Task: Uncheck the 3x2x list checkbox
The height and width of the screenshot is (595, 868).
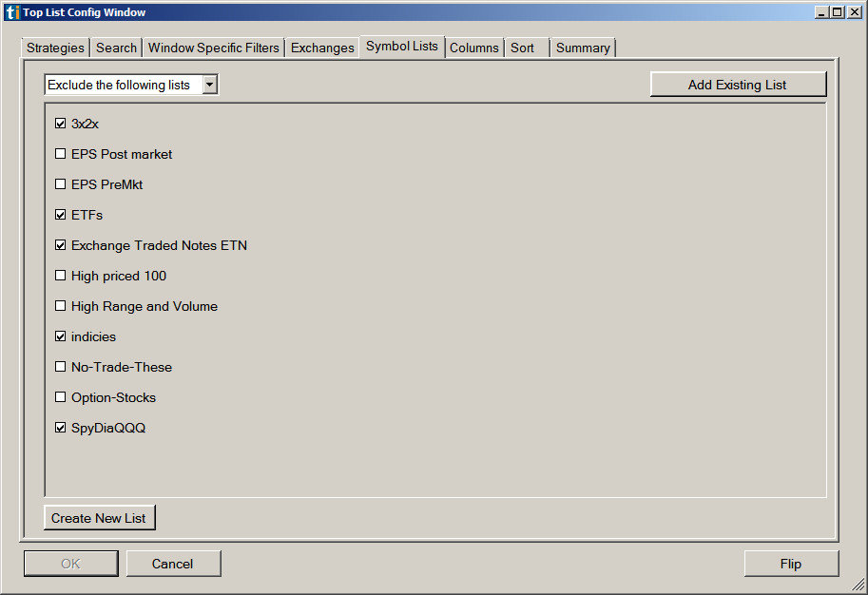Action: point(60,124)
